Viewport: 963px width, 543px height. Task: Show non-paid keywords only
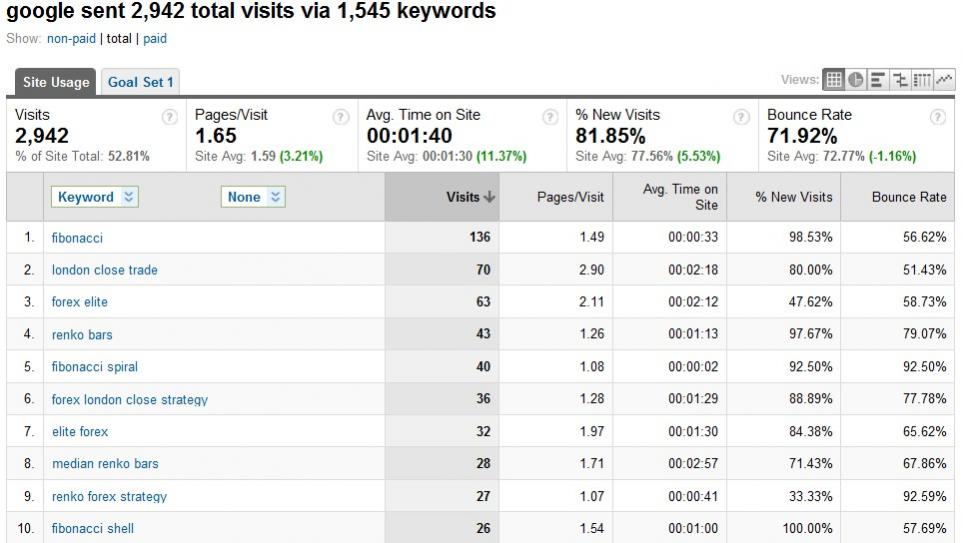point(71,39)
